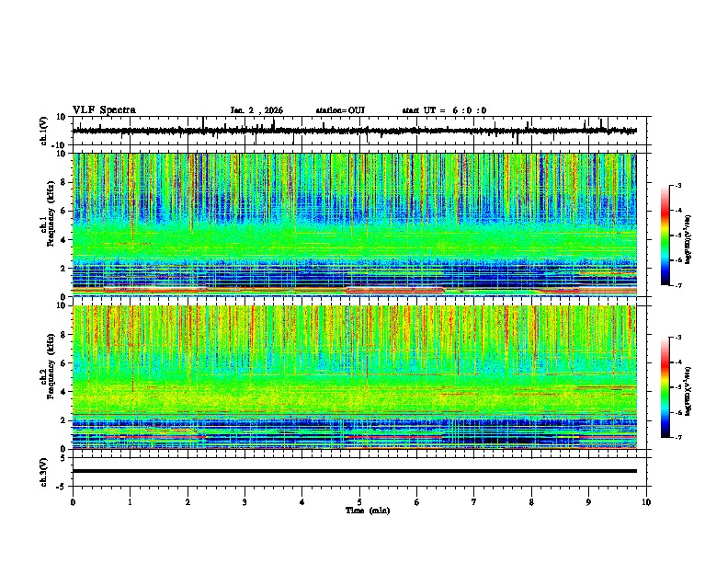Click time-axis tick label "6" at the bottom
The width and height of the screenshot is (728, 563).
pos(417,502)
